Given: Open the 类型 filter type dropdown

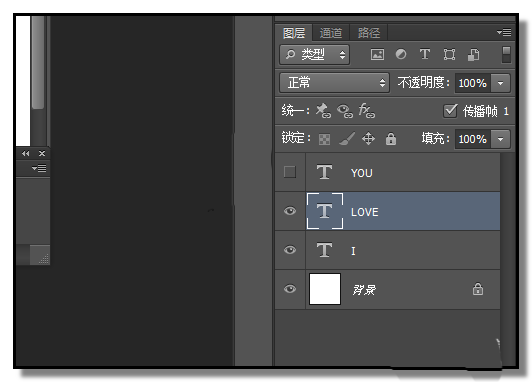Looking at the screenshot, I should (x=315, y=55).
